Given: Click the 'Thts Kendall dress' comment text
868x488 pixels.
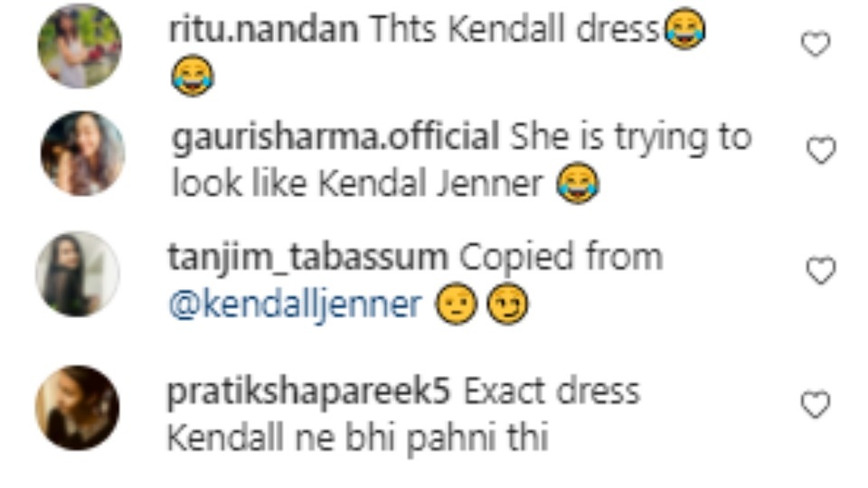Looking at the screenshot, I should 514,29.
